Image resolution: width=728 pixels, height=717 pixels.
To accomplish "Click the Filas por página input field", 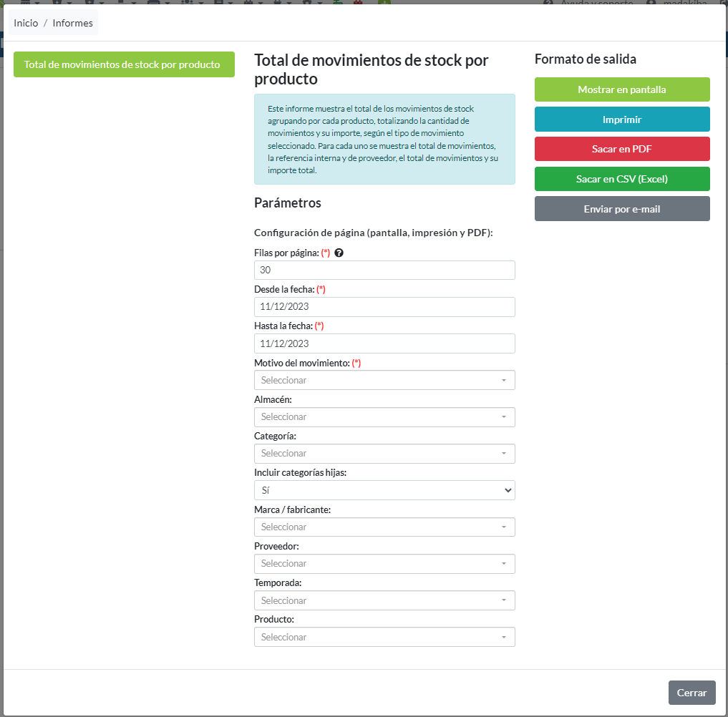I will point(384,270).
